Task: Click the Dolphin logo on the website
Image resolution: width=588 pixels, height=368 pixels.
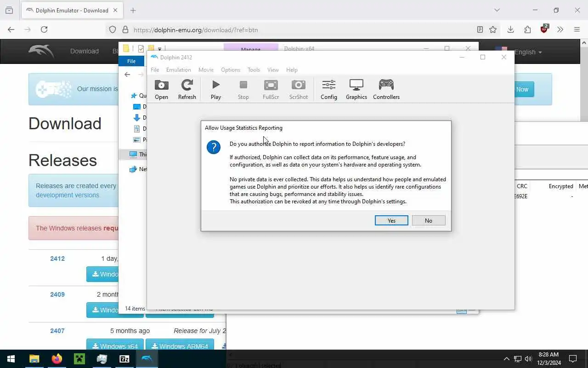Action: (x=41, y=51)
